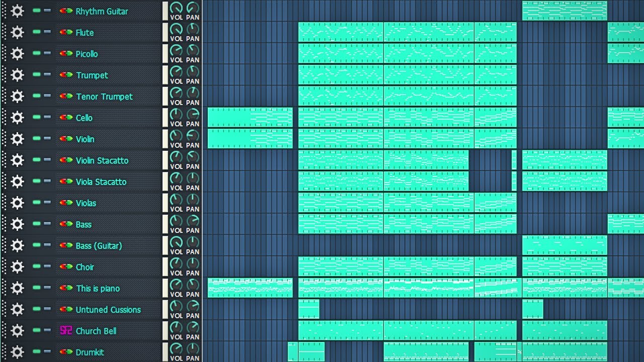The width and height of the screenshot is (644, 362).
Task: Select the Violin Stacatto track name
Action: click(102, 160)
